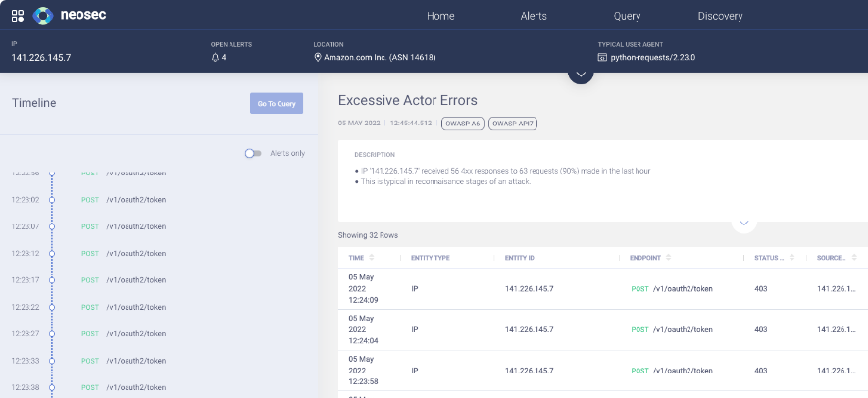
Task: Toggle the Alerts only switch
Action: coord(253,153)
